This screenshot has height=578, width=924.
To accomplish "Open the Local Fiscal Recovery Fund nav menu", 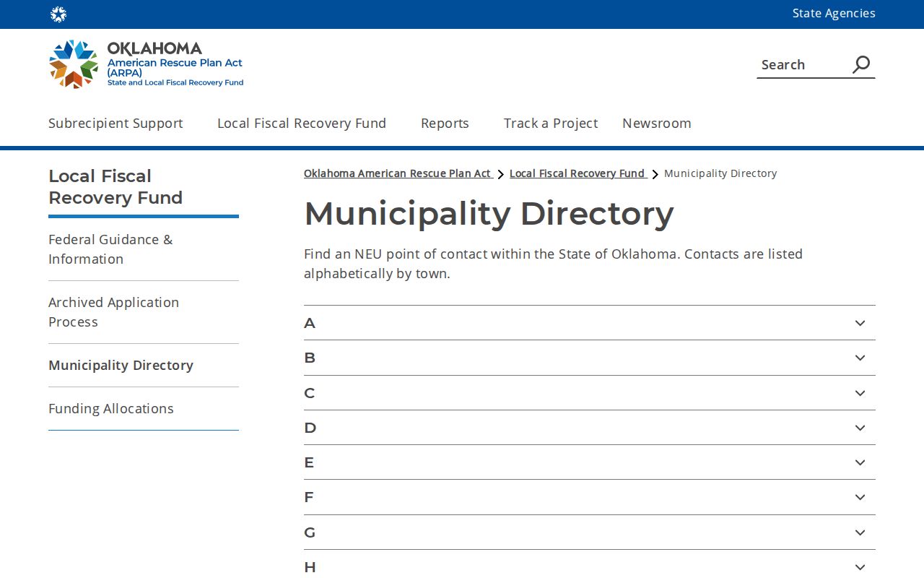I will 302,124.
